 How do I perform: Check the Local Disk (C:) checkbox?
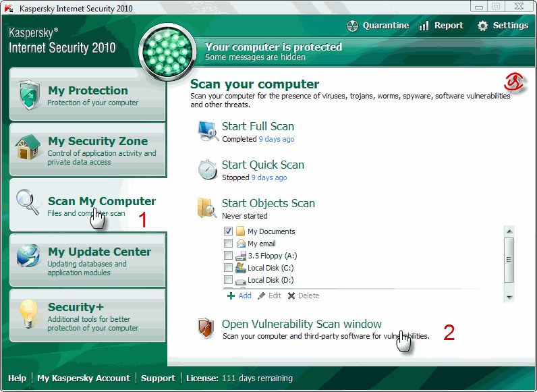[228, 267]
